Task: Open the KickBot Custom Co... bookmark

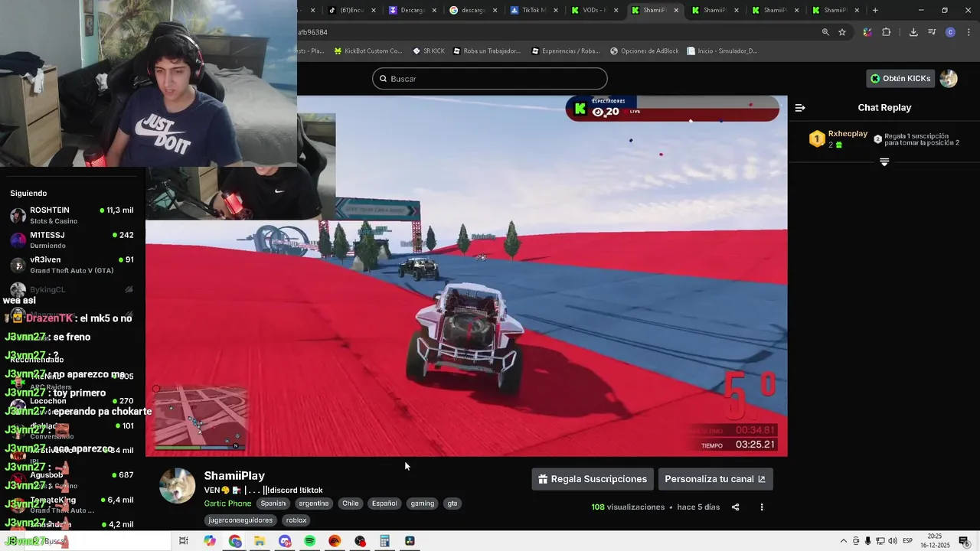Action: (367, 51)
